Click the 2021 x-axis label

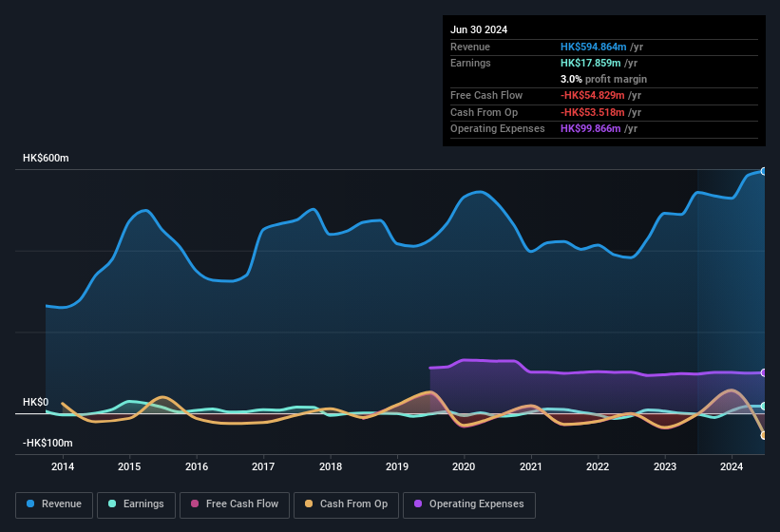pos(531,466)
